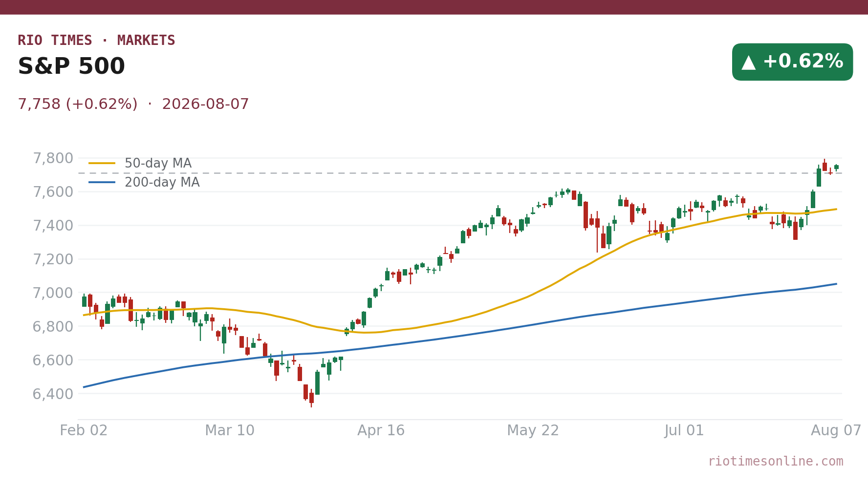Click the RIO TIMES · MARKETS header

(96, 41)
